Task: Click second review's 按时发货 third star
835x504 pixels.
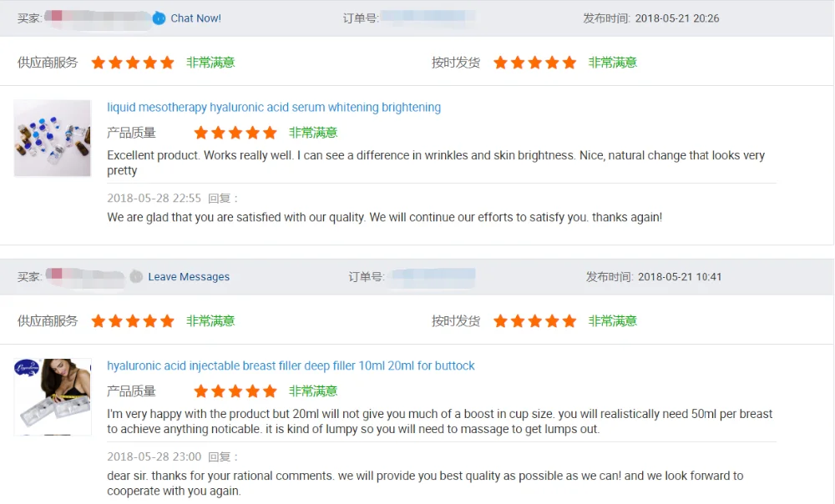Action: click(x=535, y=321)
